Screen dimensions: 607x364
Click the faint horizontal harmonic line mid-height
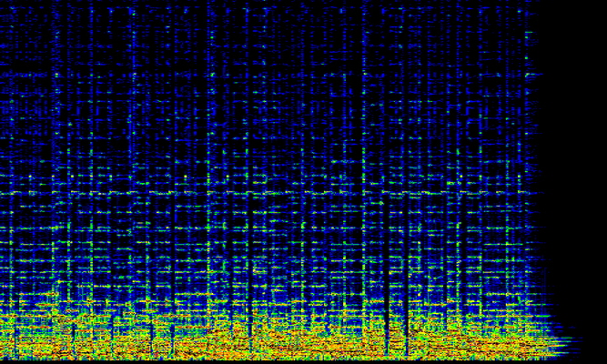[x=273, y=193]
